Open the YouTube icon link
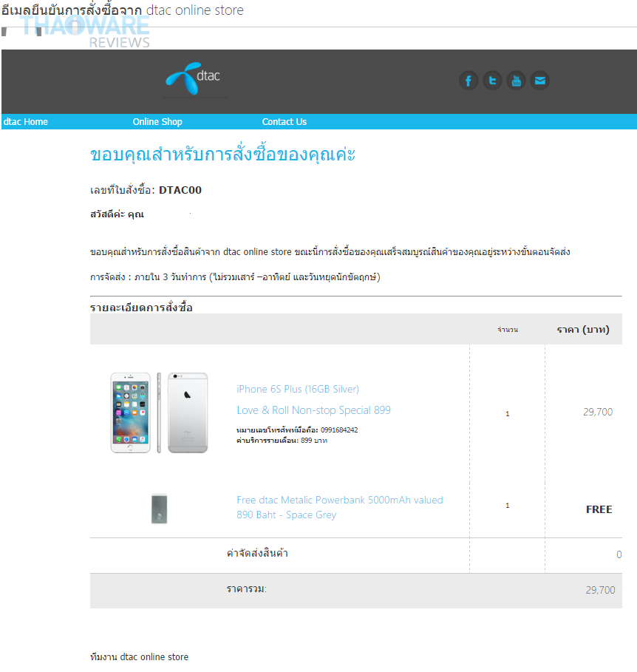Viewport: 637px width, 672px height. click(517, 81)
